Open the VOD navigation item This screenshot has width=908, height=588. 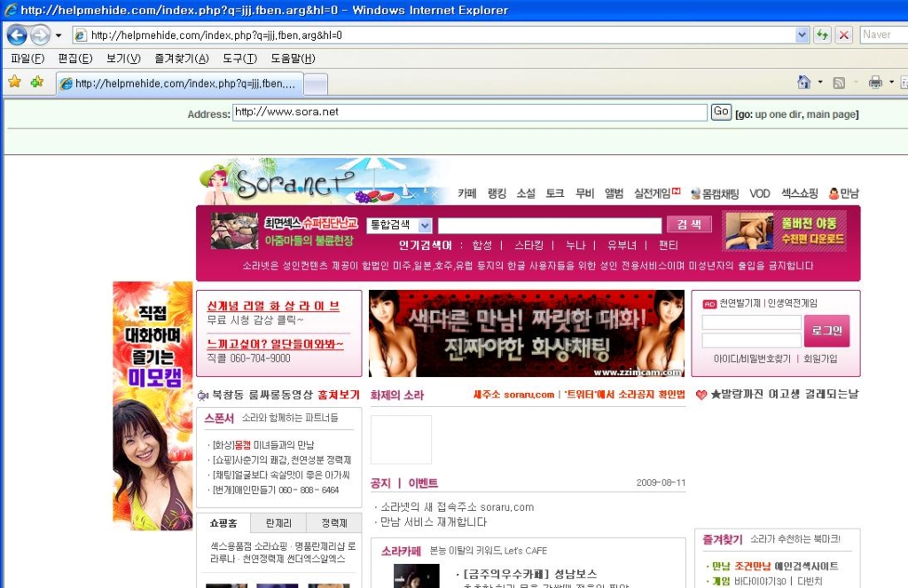(x=759, y=193)
